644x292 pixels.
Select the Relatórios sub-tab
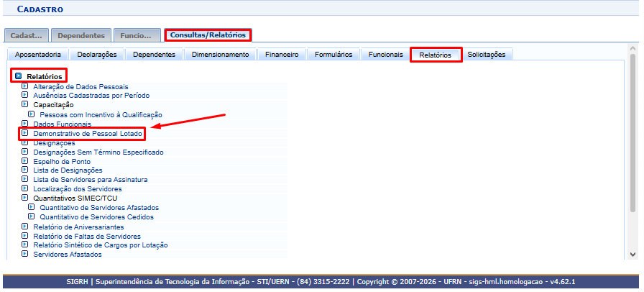(x=436, y=55)
